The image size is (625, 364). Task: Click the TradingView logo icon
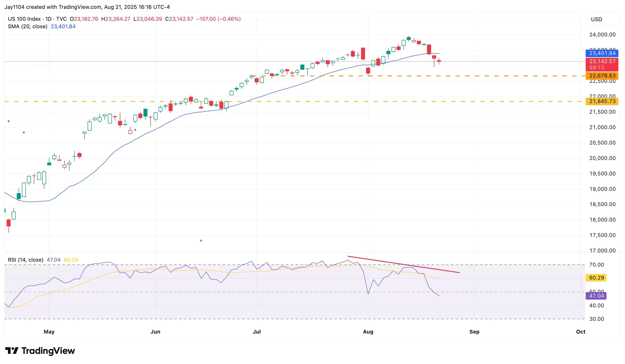(x=12, y=351)
